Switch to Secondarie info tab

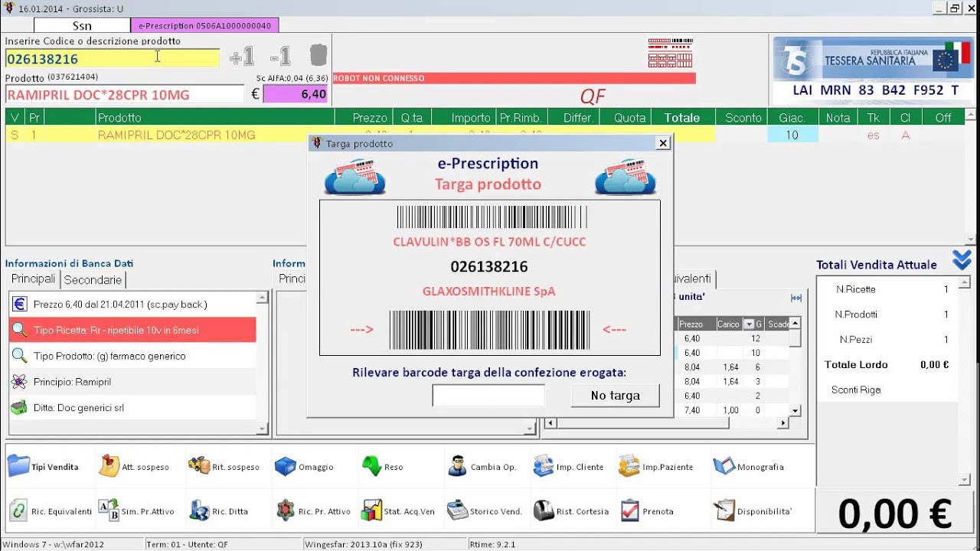pos(93,280)
